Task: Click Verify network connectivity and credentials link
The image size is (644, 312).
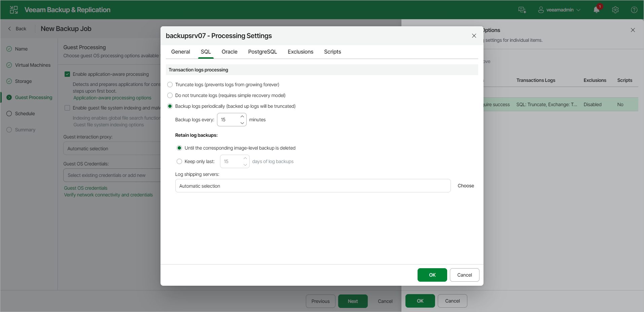Action: pyautogui.click(x=108, y=195)
